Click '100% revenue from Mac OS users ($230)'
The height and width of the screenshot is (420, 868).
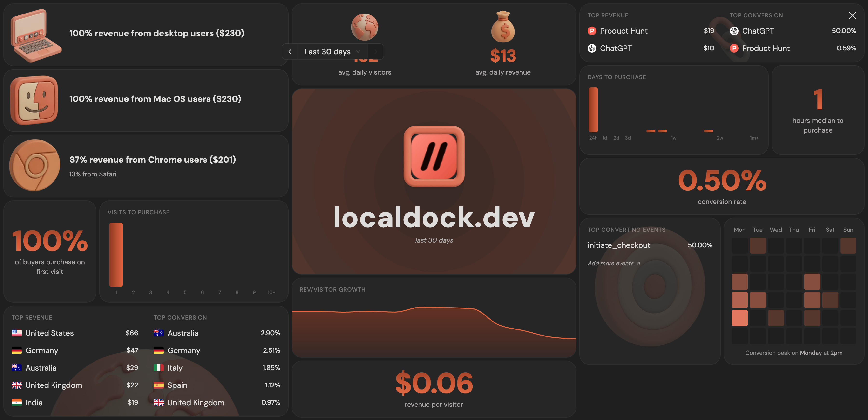click(155, 99)
